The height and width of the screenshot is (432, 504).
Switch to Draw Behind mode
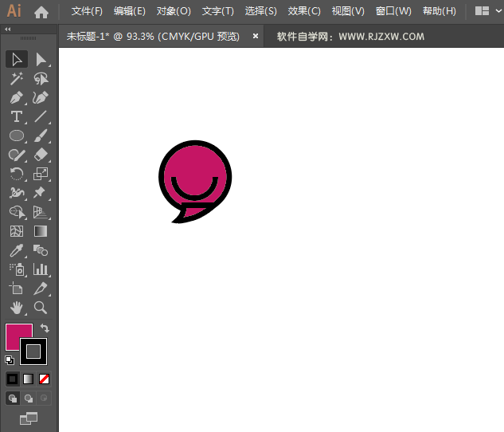click(x=29, y=398)
